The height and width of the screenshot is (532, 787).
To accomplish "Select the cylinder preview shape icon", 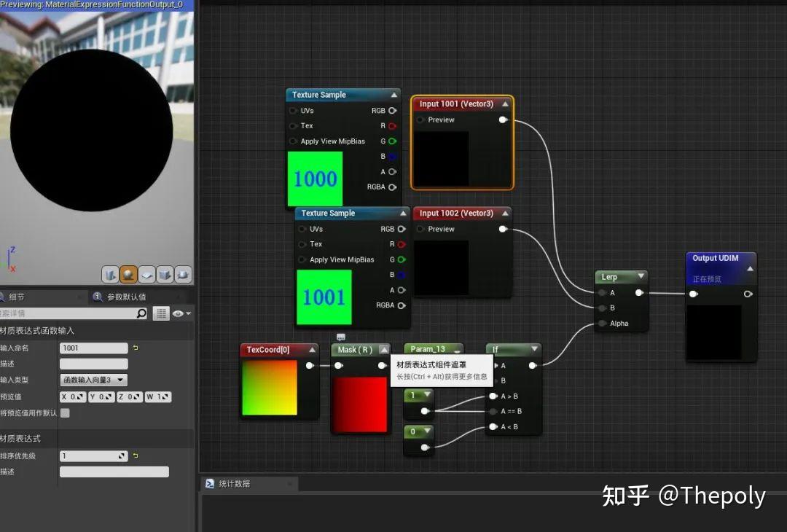I will [x=110, y=275].
